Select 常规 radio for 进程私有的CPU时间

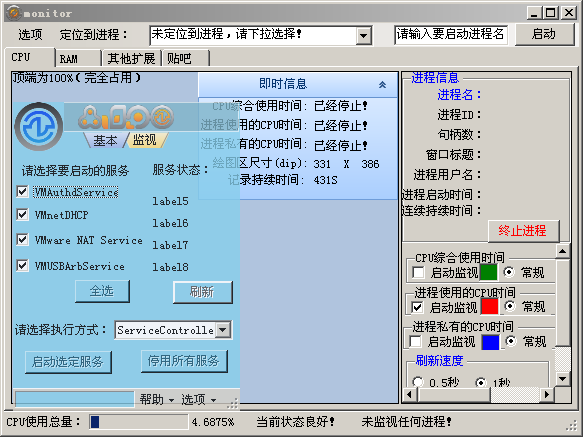[x=511, y=341]
